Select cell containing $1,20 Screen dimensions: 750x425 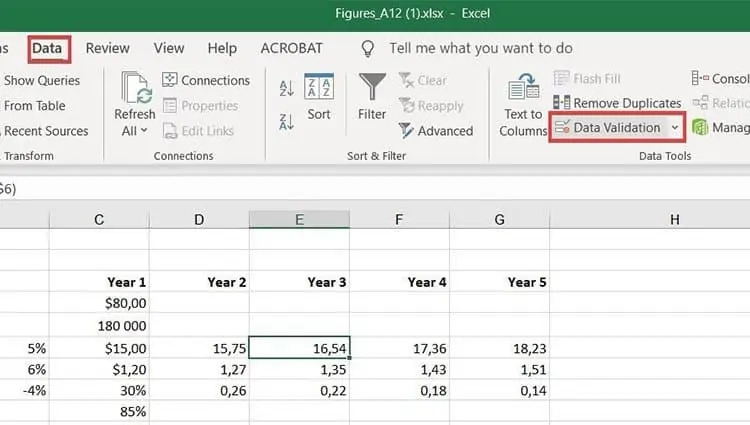click(99, 369)
